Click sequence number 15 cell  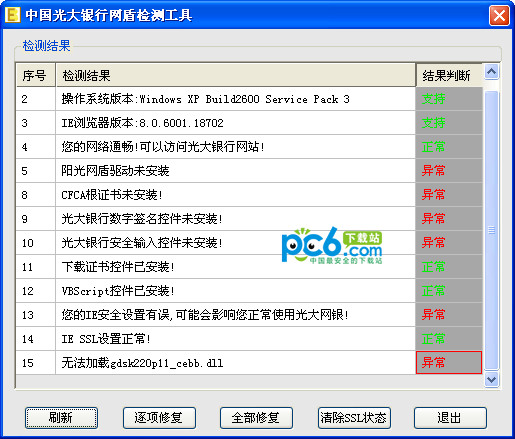click(35, 363)
